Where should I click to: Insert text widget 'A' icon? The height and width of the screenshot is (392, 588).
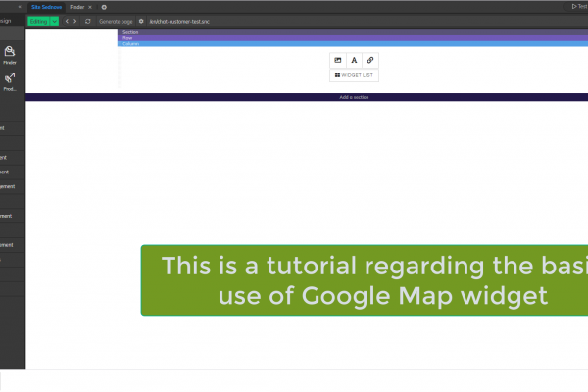[354, 60]
